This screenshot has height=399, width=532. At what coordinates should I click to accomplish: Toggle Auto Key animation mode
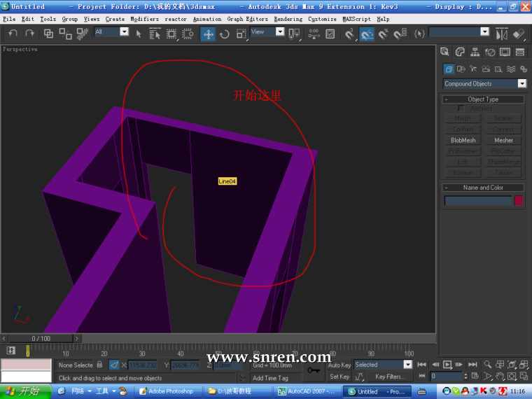click(x=339, y=365)
